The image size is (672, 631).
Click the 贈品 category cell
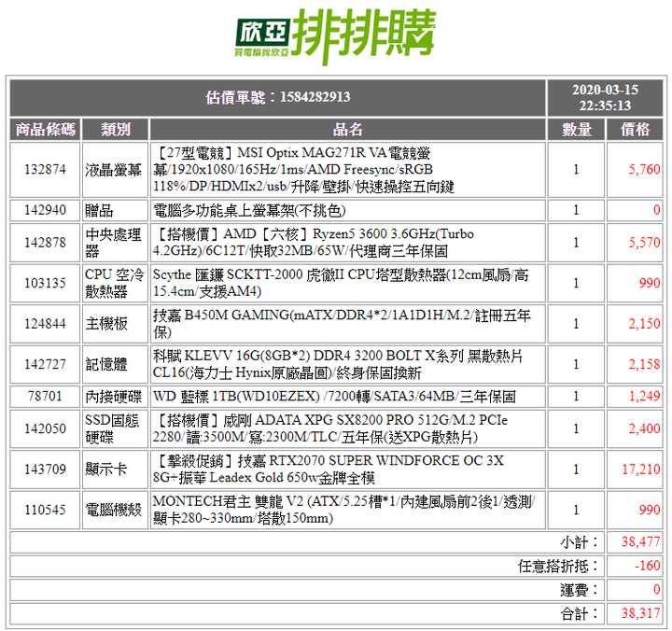pos(116,210)
